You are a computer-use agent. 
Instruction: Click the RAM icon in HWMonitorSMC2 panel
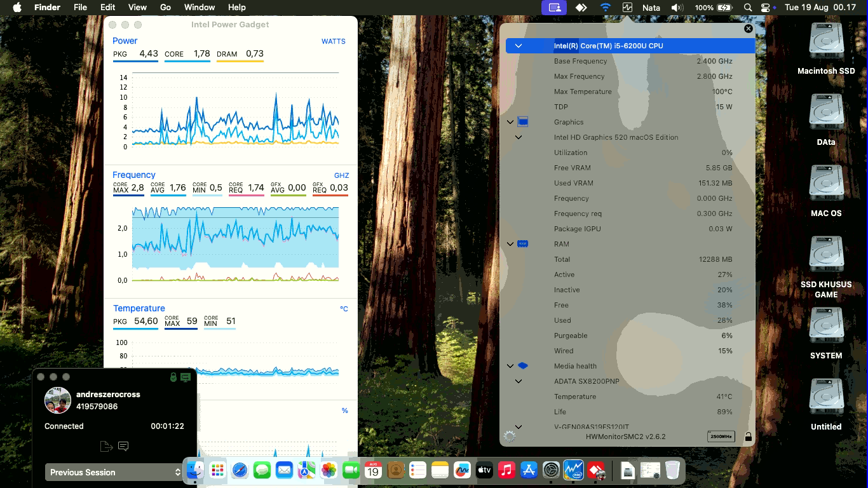(x=522, y=243)
